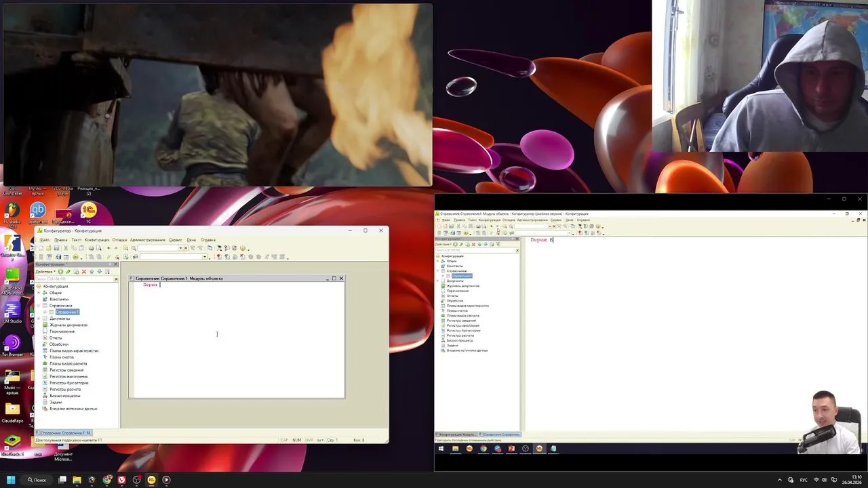Click the movie video thumbnail
Screen dimensions: 868x488
coord(217,94)
